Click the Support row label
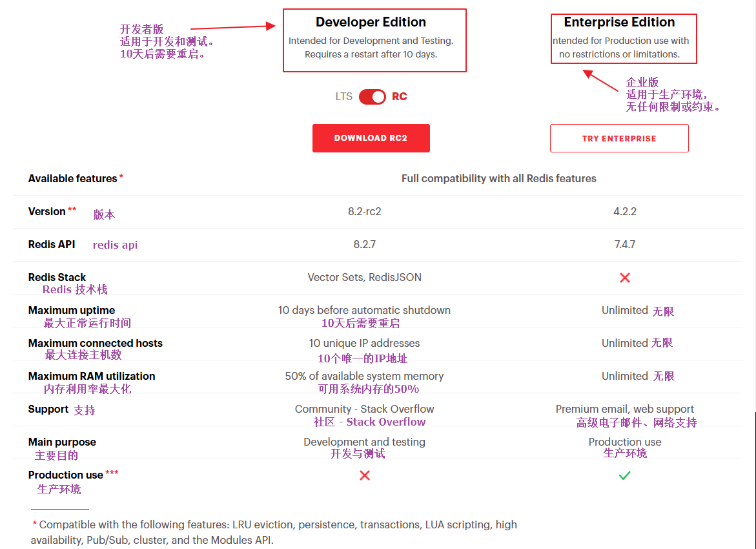This screenshot has width=756, height=549. (48, 409)
